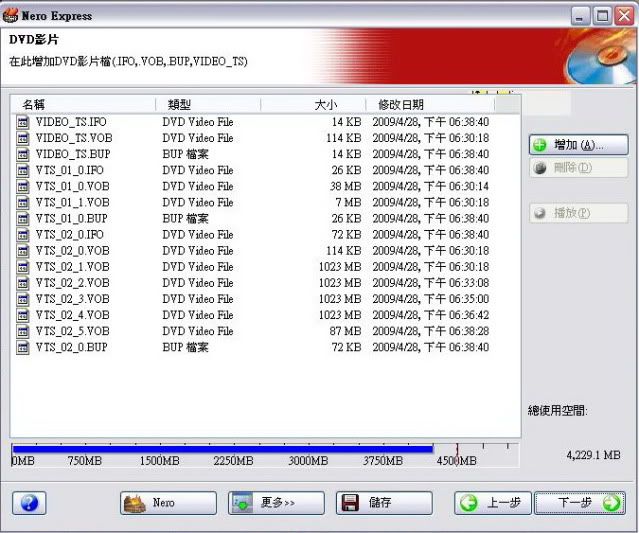The height and width of the screenshot is (533, 639).
Task: Sort by the 名稱 column header
Action: tap(83, 105)
